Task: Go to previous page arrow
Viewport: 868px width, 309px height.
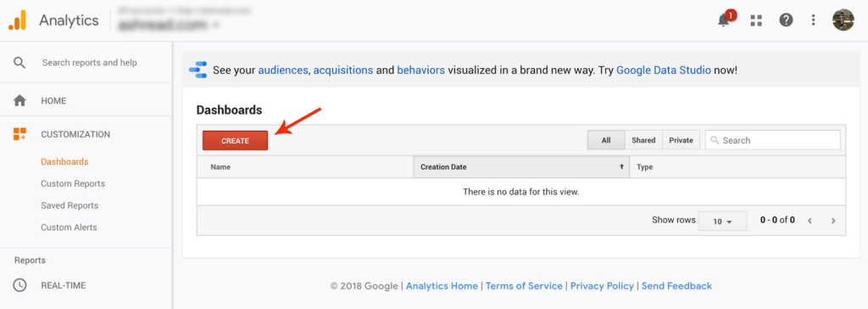Action: coord(810,221)
